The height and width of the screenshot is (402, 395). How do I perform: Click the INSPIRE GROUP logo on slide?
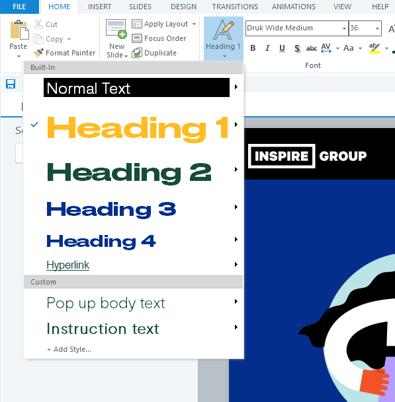(307, 156)
